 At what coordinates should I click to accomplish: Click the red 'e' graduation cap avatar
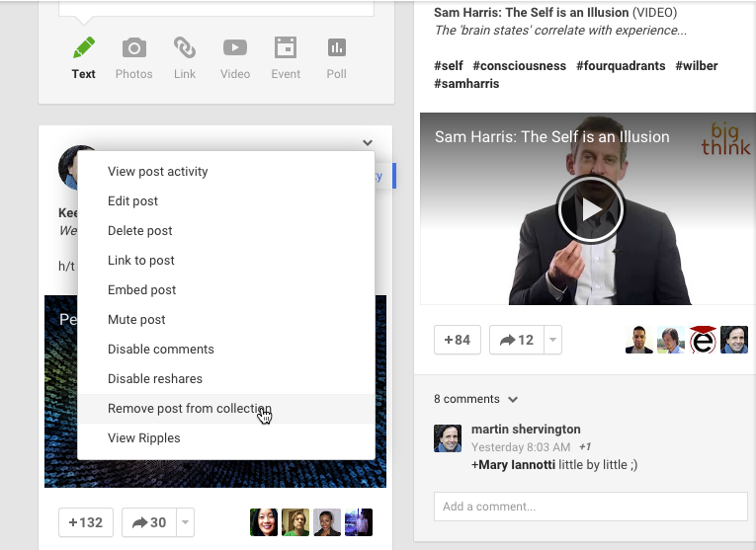coord(703,340)
